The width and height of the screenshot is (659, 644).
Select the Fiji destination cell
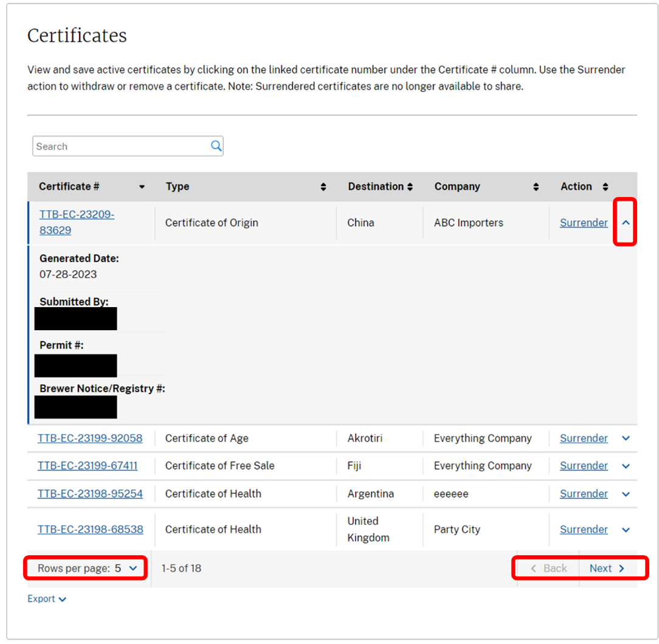click(354, 466)
